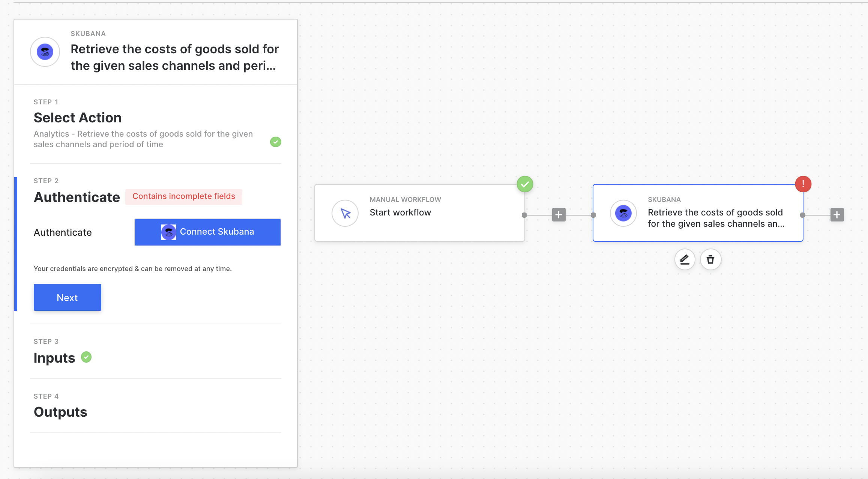Click the red error badge on Skubana node
Viewport: 868px width, 479px height.
(803, 184)
